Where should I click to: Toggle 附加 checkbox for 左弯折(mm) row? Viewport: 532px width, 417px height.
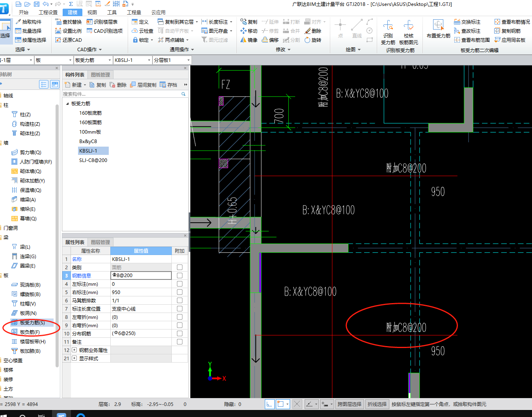(x=180, y=317)
